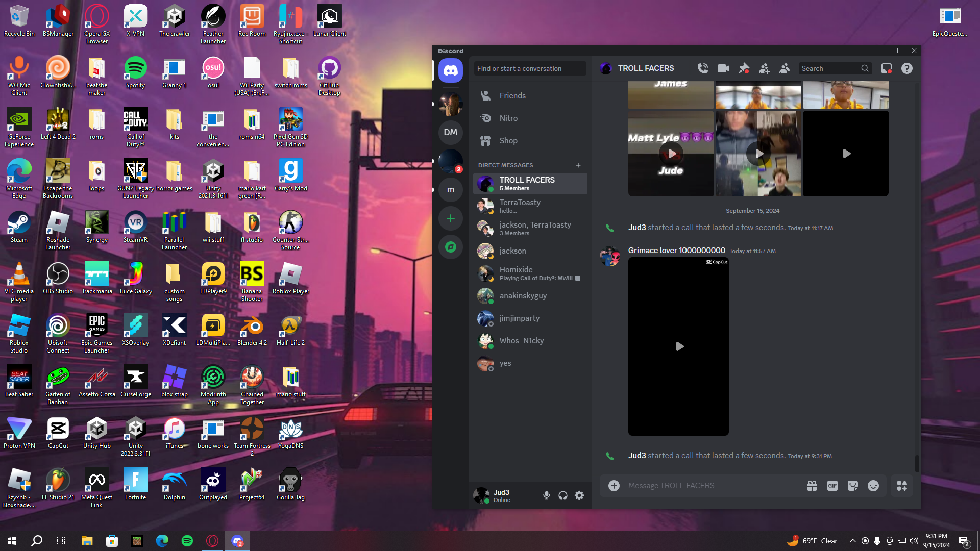Add friends to the group DM

pyautogui.click(x=764, y=68)
